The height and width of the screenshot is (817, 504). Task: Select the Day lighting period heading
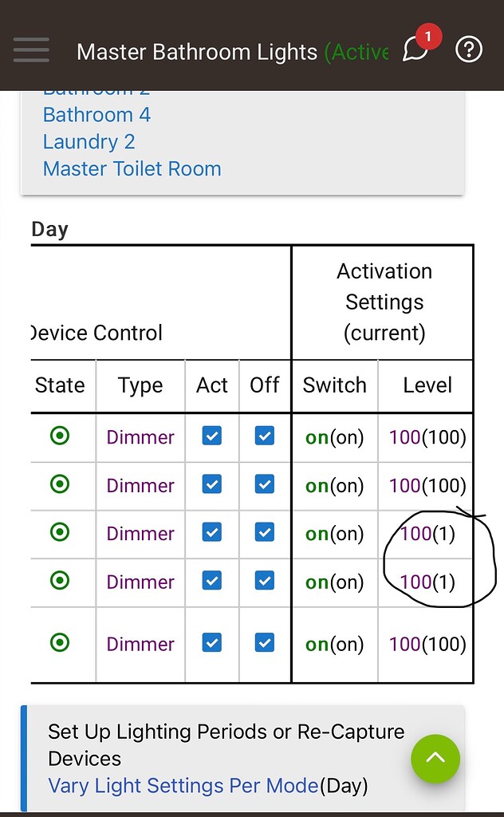click(50, 229)
